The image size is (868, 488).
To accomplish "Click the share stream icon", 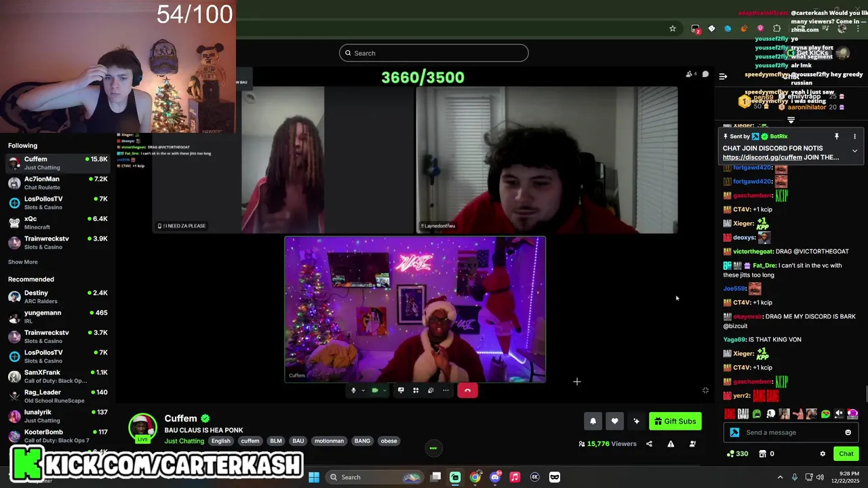I will click(649, 444).
